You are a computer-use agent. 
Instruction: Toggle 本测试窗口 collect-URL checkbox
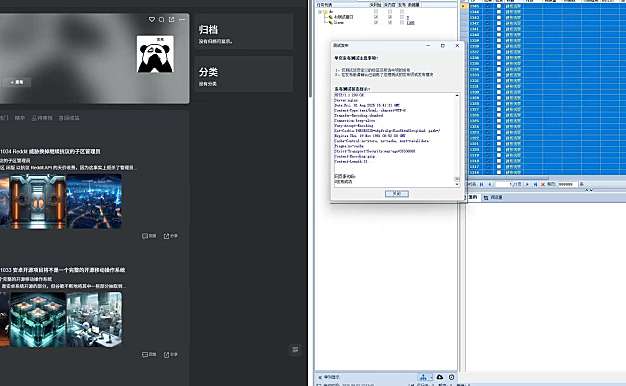(x=376, y=17)
